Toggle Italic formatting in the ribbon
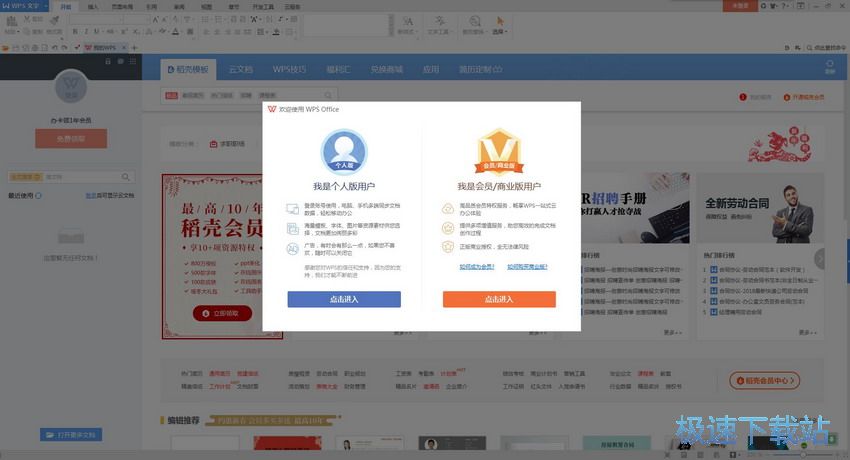The width and height of the screenshot is (850, 460). 86,32
